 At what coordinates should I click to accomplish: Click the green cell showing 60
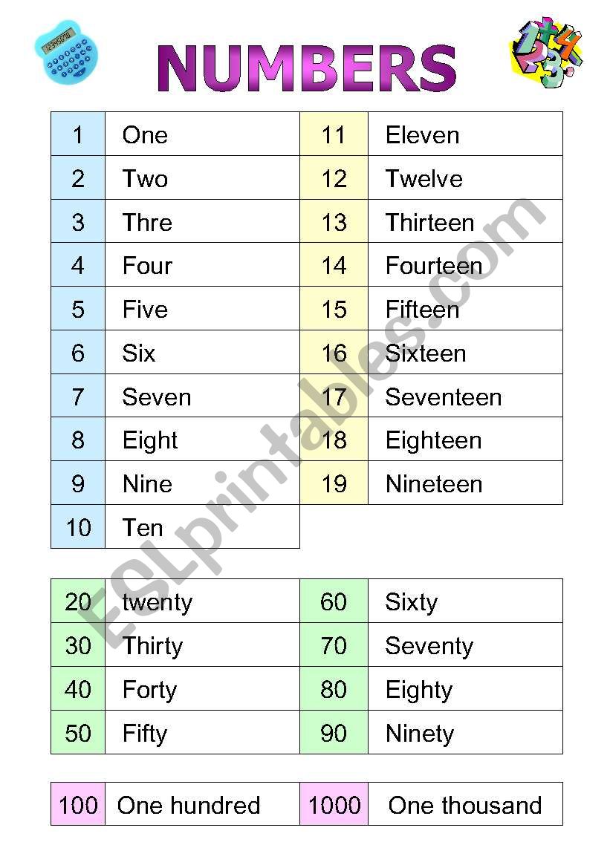coord(334,602)
